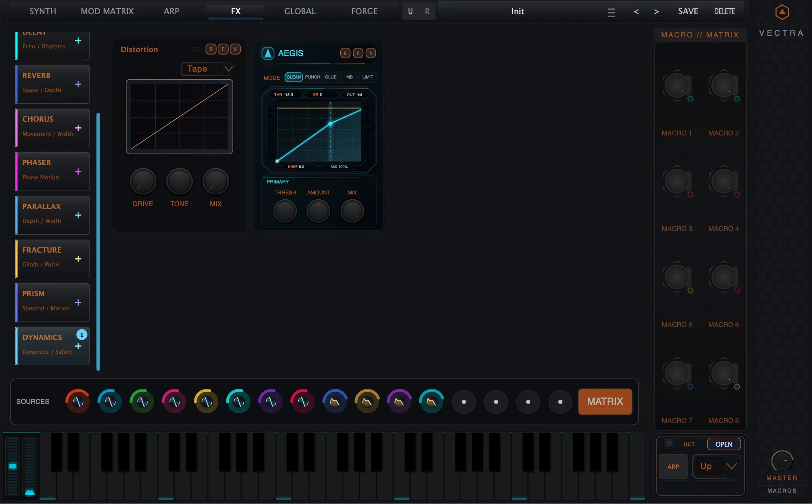This screenshot has height=504, width=812.
Task: Click the MASTER volume knob
Action: click(x=782, y=461)
